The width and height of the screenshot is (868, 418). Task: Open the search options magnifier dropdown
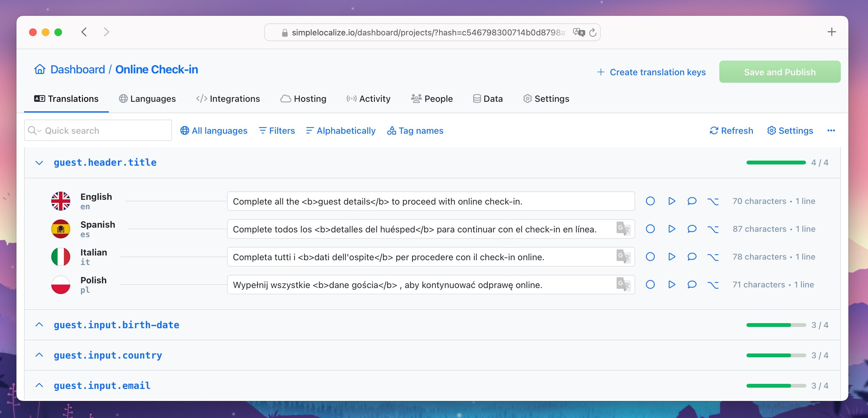(x=34, y=131)
